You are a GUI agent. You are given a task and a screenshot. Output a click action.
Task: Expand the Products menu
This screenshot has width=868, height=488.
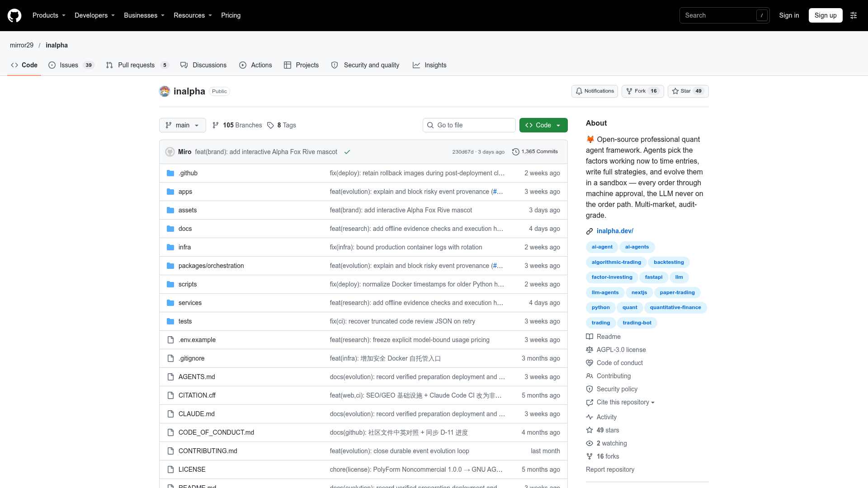[49, 15]
